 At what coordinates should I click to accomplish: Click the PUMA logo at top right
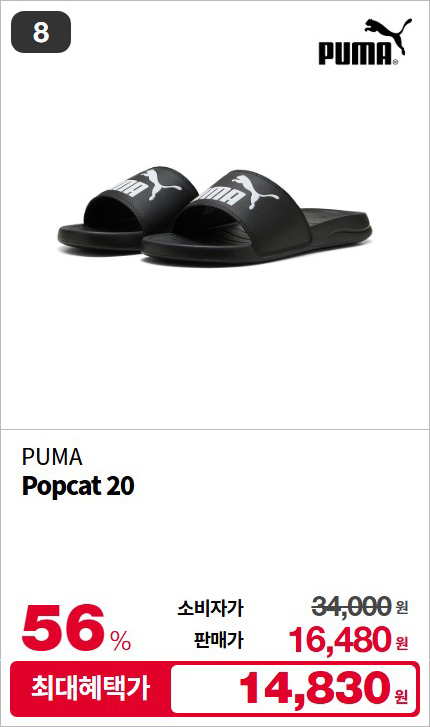point(365,42)
